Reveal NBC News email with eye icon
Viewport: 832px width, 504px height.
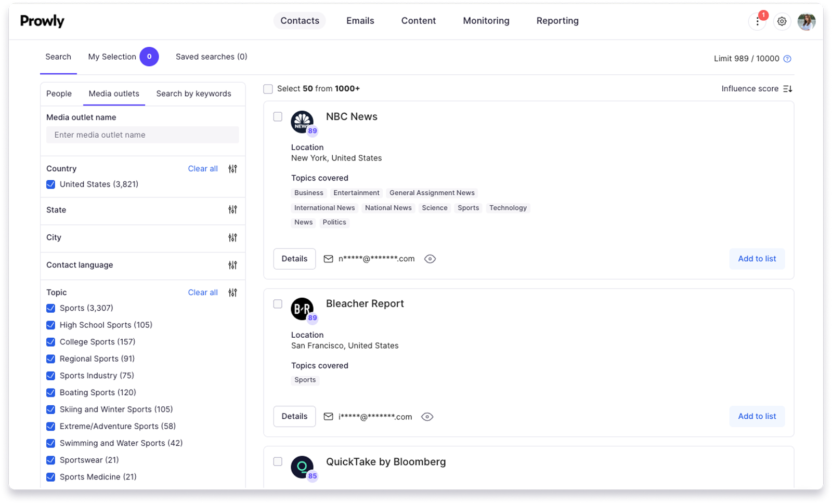tap(430, 259)
